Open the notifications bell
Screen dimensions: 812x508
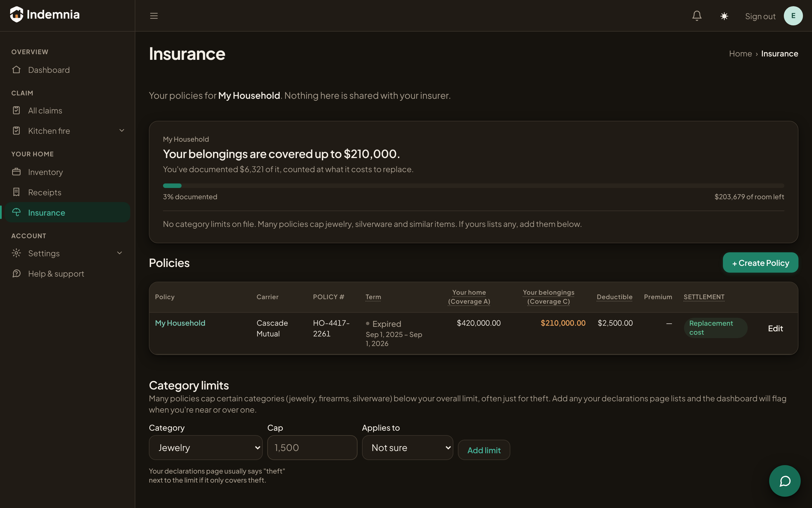click(697, 16)
